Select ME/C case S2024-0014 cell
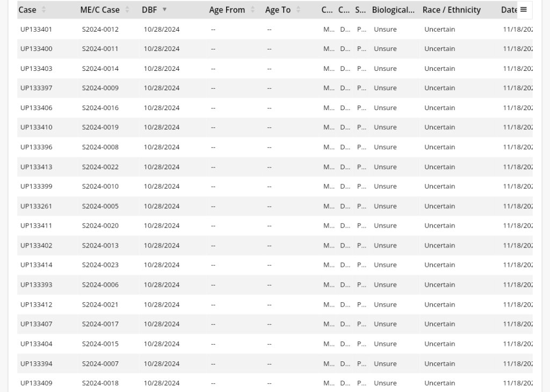The height and width of the screenshot is (392, 550). 100,69
